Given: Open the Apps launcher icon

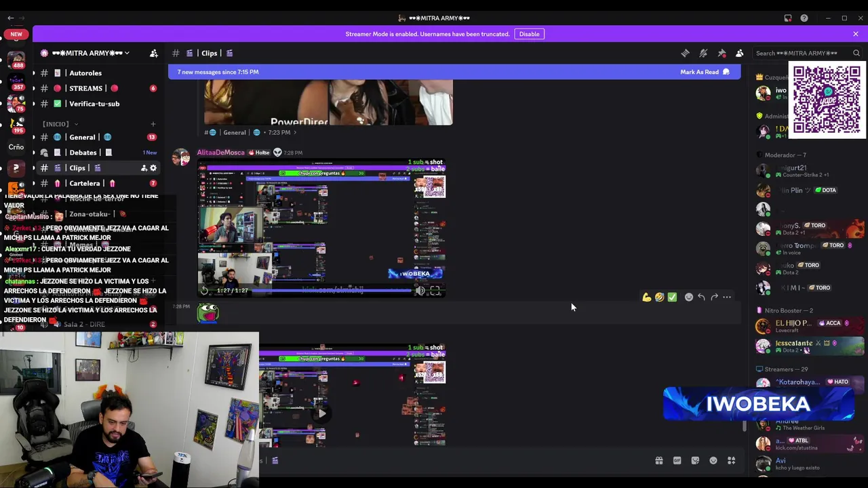Looking at the screenshot, I should pyautogui.click(x=731, y=461).
